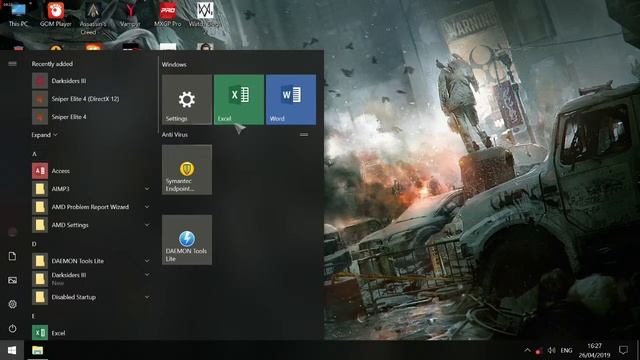The height and width of the screenshot is (360, 640).
Task: Open the Word tile
Action: point(291,99)
